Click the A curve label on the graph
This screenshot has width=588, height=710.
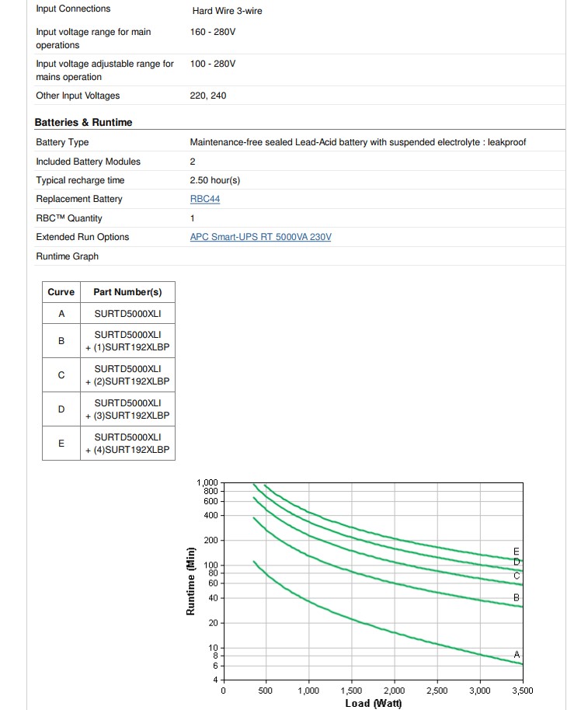pos(517,654)
